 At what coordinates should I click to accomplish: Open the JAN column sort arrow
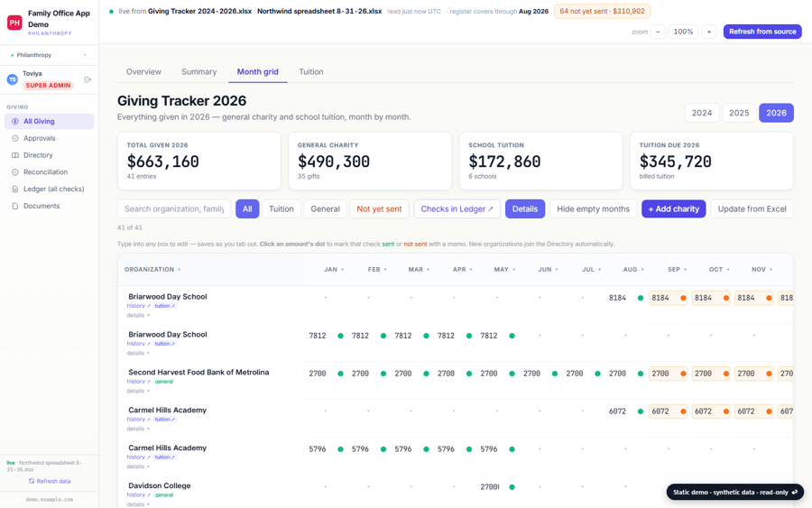[342, 269]
